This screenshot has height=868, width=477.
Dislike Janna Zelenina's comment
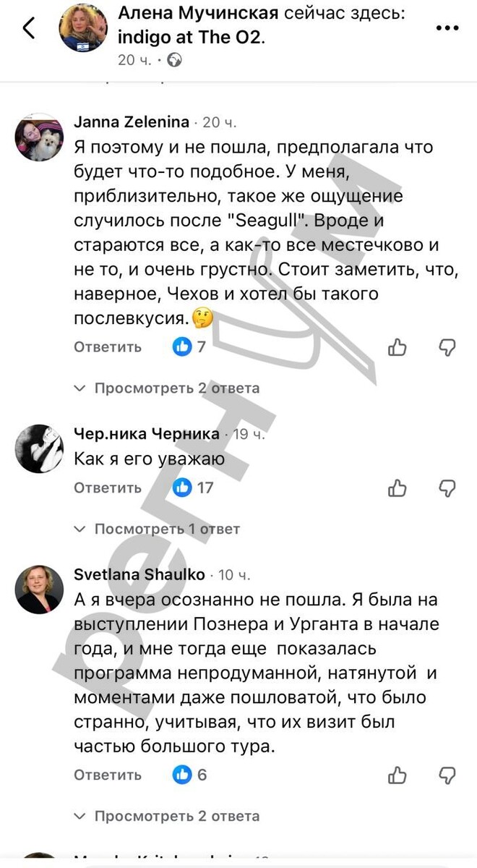coord(447,347)
